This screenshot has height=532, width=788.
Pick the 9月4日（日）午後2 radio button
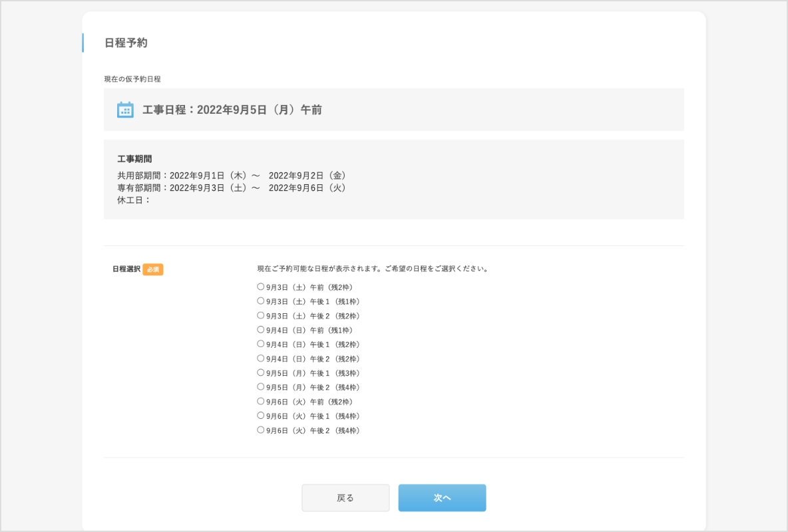261,358
